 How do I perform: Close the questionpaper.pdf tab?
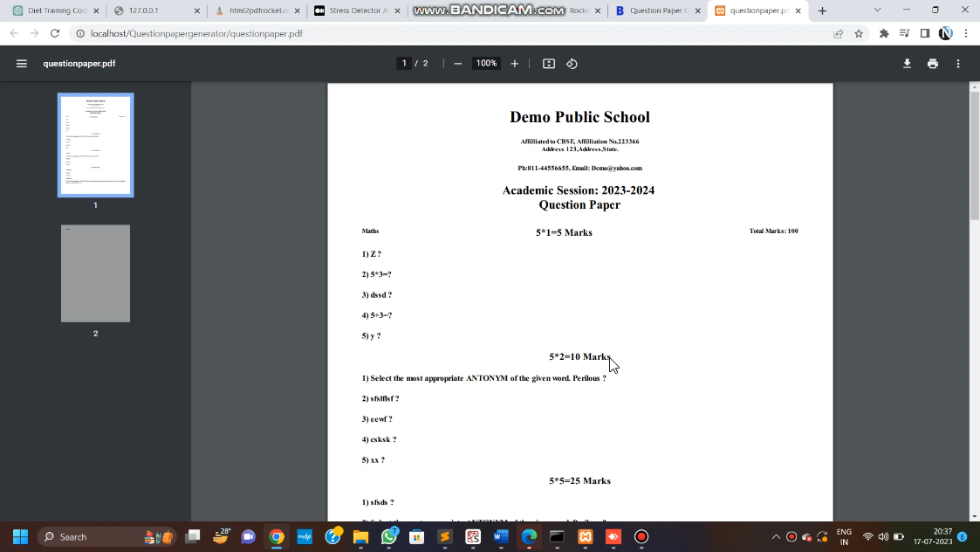[798, 10]
